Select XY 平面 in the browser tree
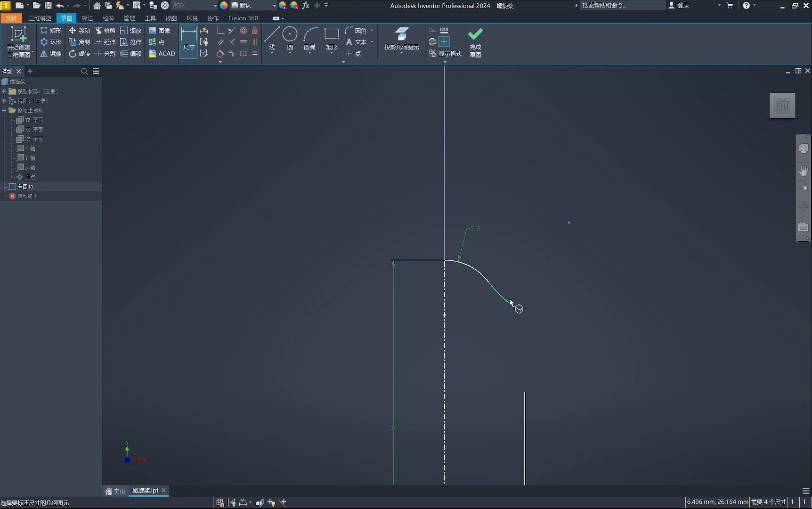The image size is (812, 509). tap(34, 139)
